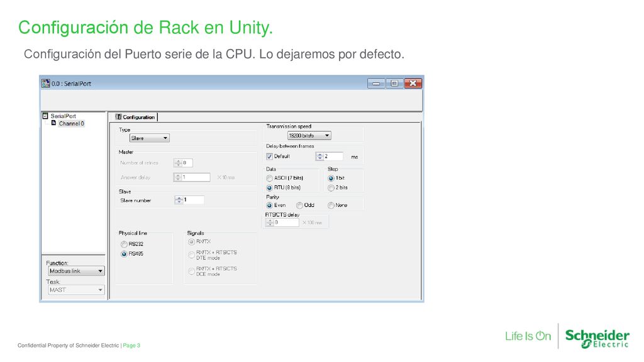Screen dimensions: 644x362
Task: Click the RTS/CTS delay stepper
Action: click(269, 222)
